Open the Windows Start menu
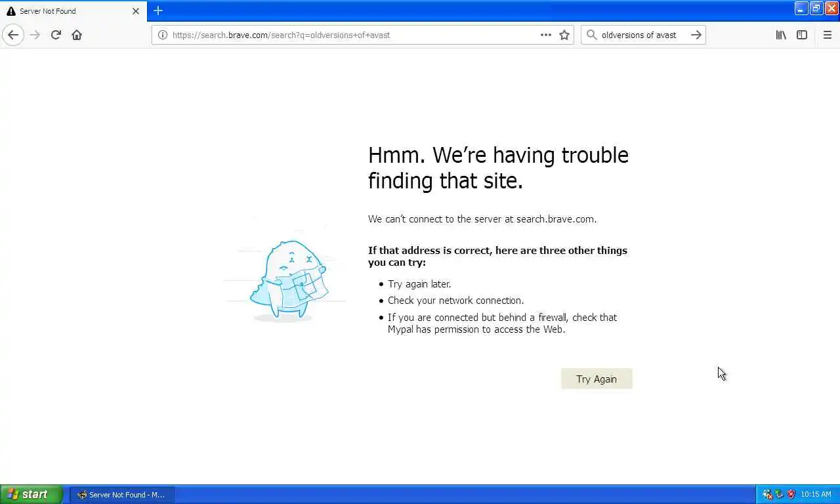This screenshot has width=840, height=504. [31, 494]
